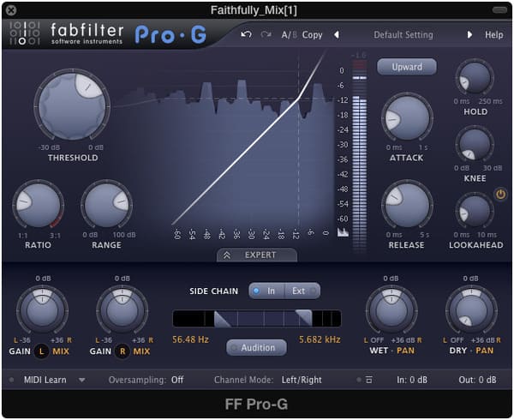Toggle the Lookahead power button
Screen dimensions: 514x420
(500, 195)
